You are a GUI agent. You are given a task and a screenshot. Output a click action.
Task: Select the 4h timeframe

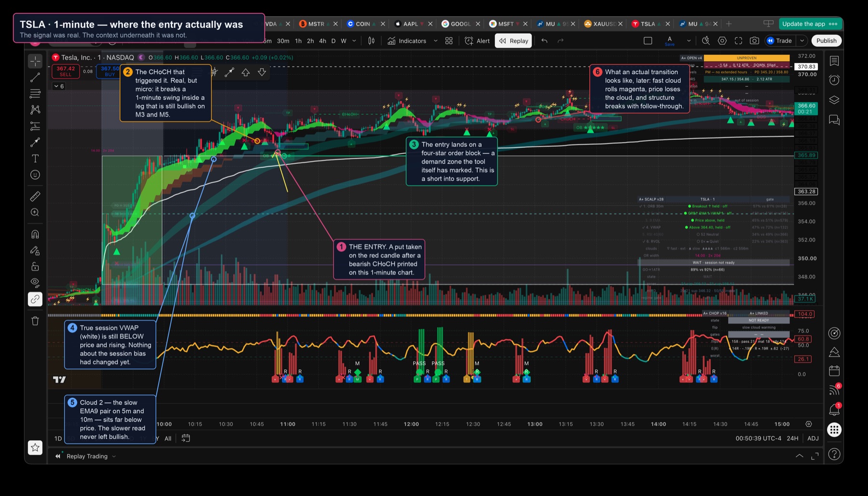323,41
